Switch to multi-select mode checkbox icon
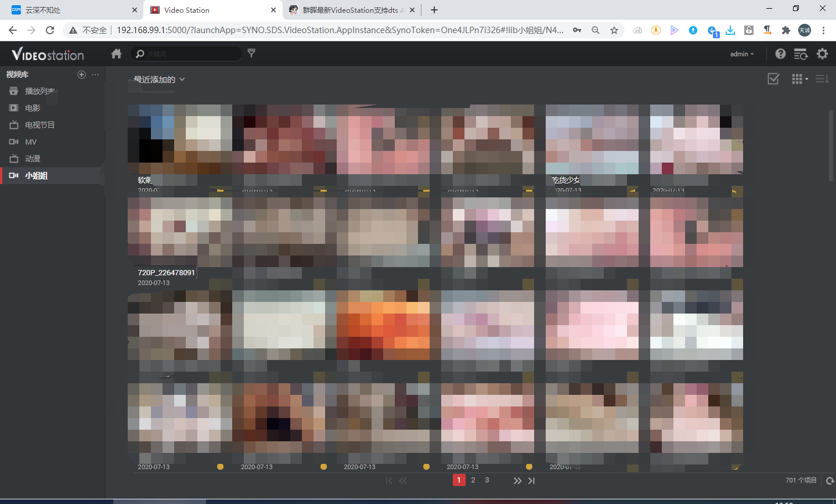This screenshot has width=836, height=504. [x=773, y=78]
